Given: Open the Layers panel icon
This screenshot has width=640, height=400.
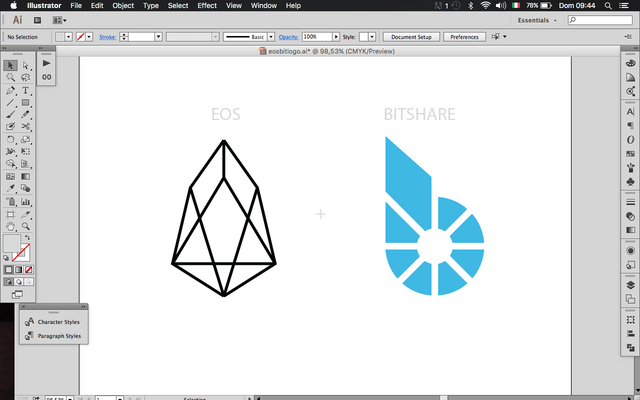Looking at the screenshot, I should [x=631, y=285].
